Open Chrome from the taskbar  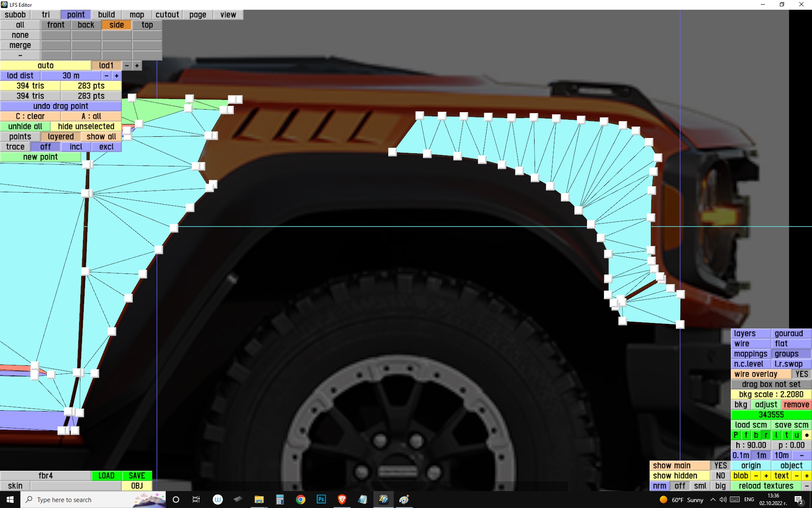click(x=300, y=500)
